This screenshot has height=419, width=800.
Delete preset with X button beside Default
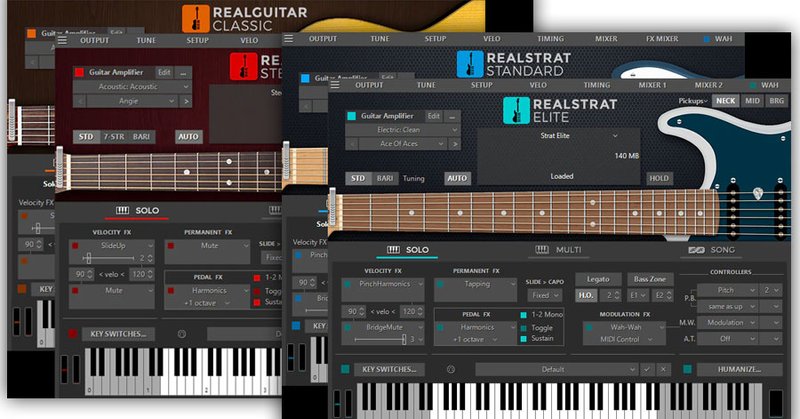[x=663, y=369]
